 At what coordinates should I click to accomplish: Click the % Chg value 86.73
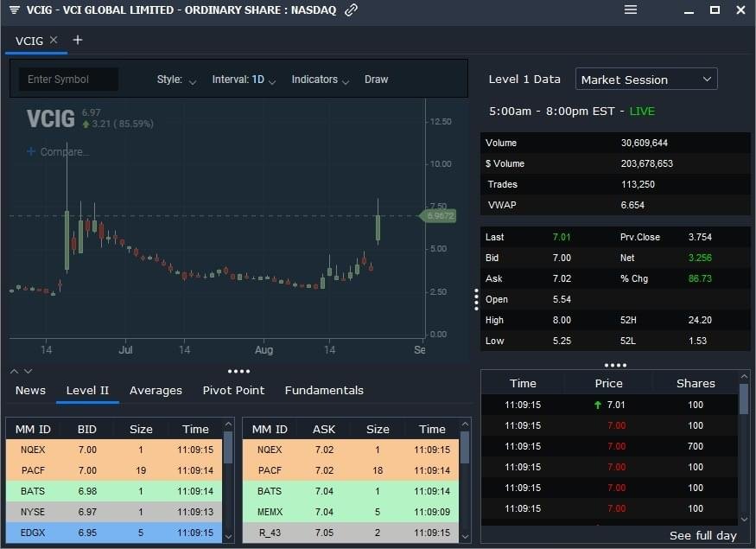pos(700,278)
